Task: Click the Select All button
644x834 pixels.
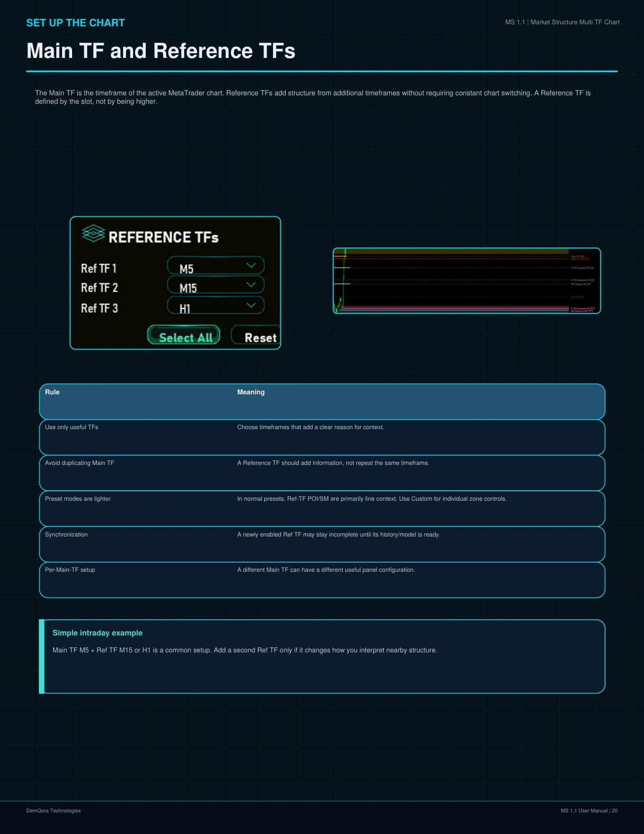Action: pyautogui.click(x=183, y=335)
